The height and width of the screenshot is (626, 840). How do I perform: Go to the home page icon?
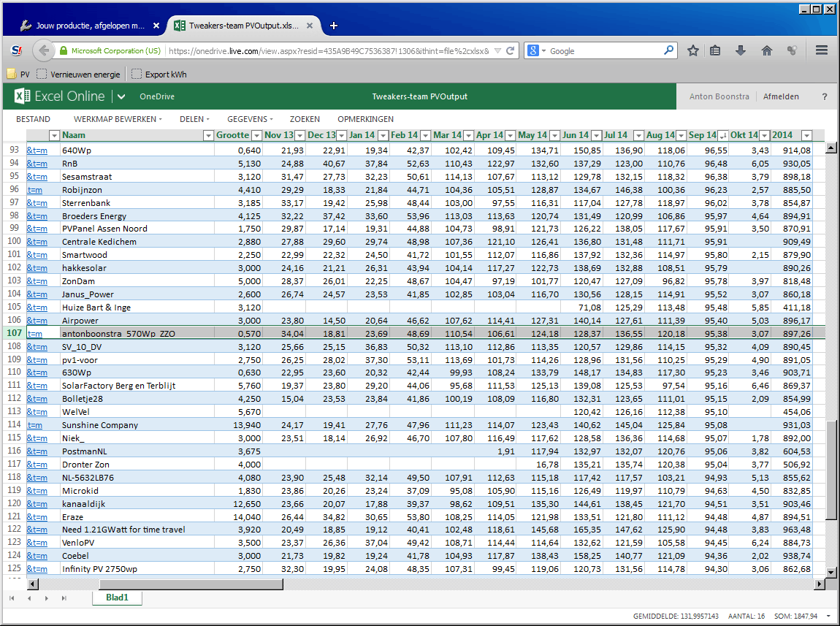767,51
